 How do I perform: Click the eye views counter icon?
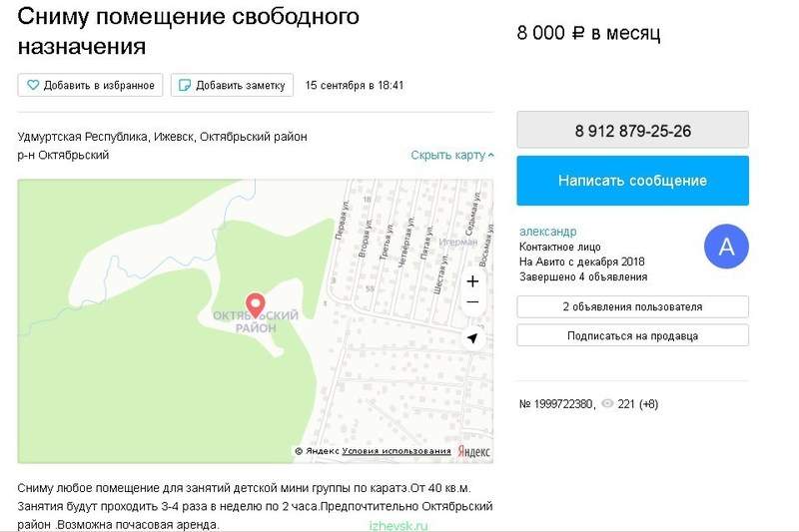click(607, 403)
